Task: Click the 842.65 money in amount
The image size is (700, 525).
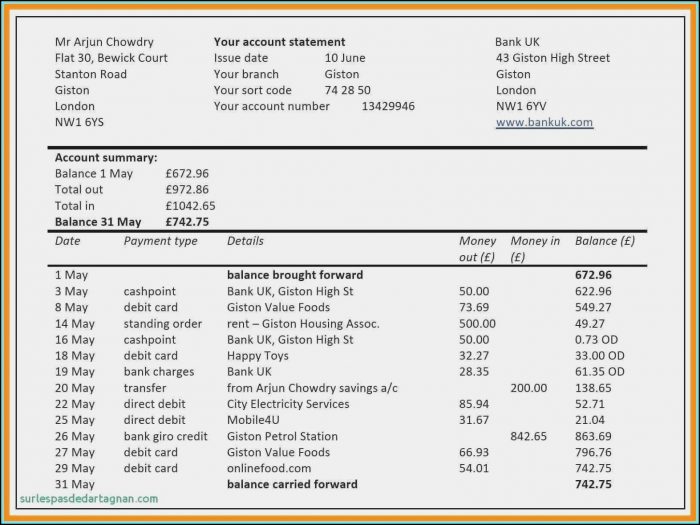Action: pyautogui.click(x=529, y=436)
